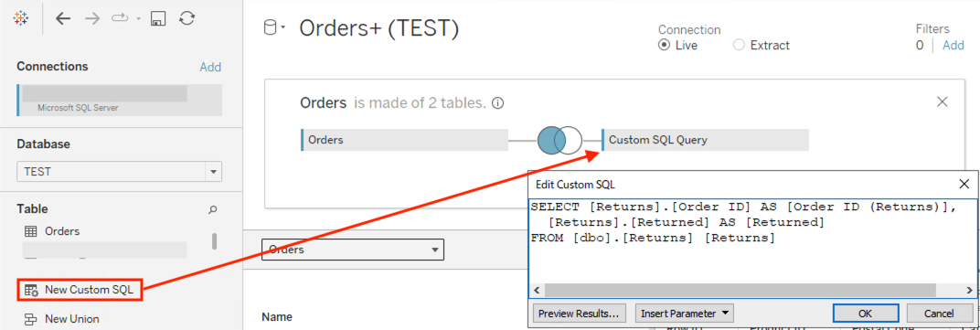980x330 pixels.
Task: Select the Extract connection radio button
Action: pyautogui.click(x=739, y=45)
